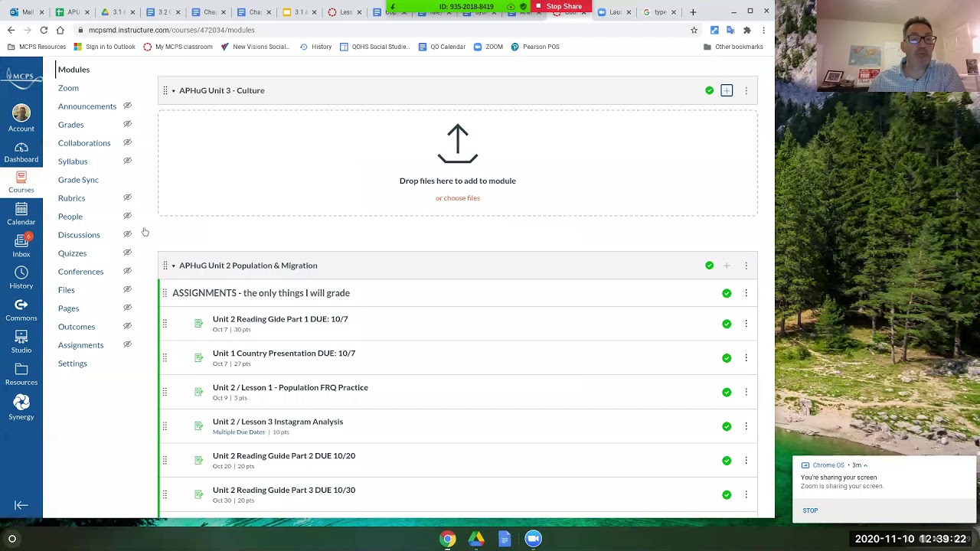Open options for Unit 2 Population & Migration module
The height and width of the screenshot is (551, 980).
click(746, 266)
